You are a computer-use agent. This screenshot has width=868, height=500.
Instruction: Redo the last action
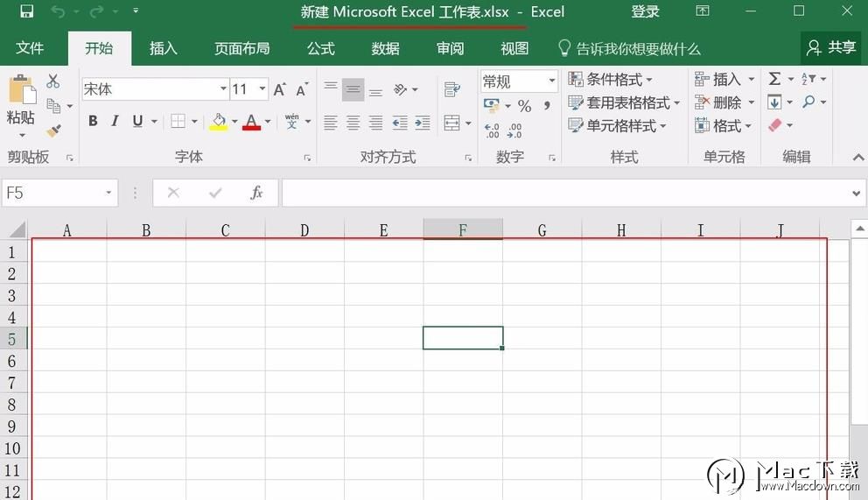click(x=96, y=11)
